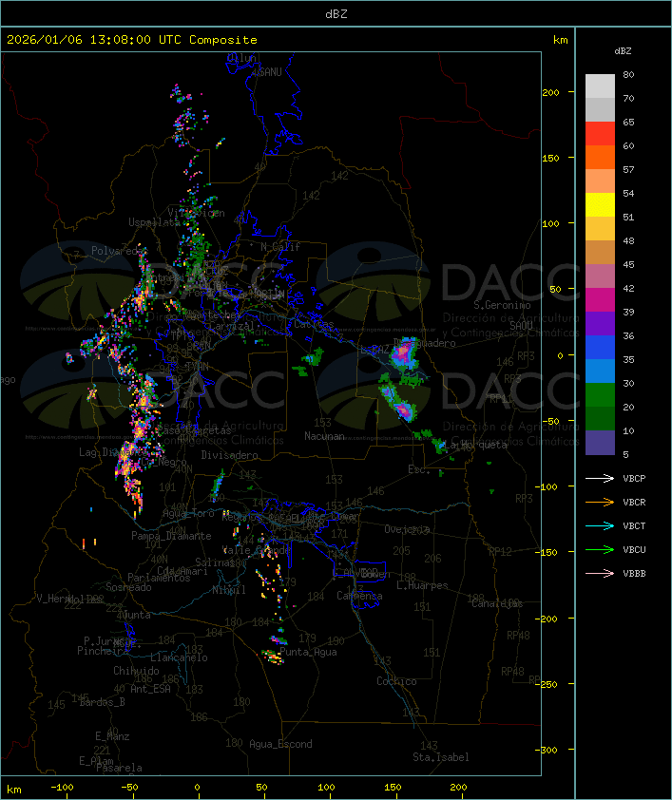Screen dimensions: 672x800
Task: Pick the bright green 20-30 dBZ swatch
Action: [600, 395]
